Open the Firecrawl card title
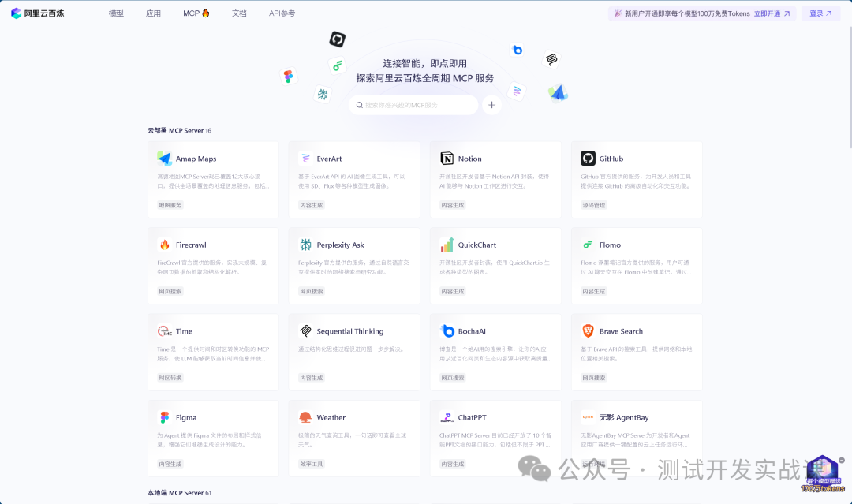The width and height of the screenshot is (852, 504). tap(191, 245)
